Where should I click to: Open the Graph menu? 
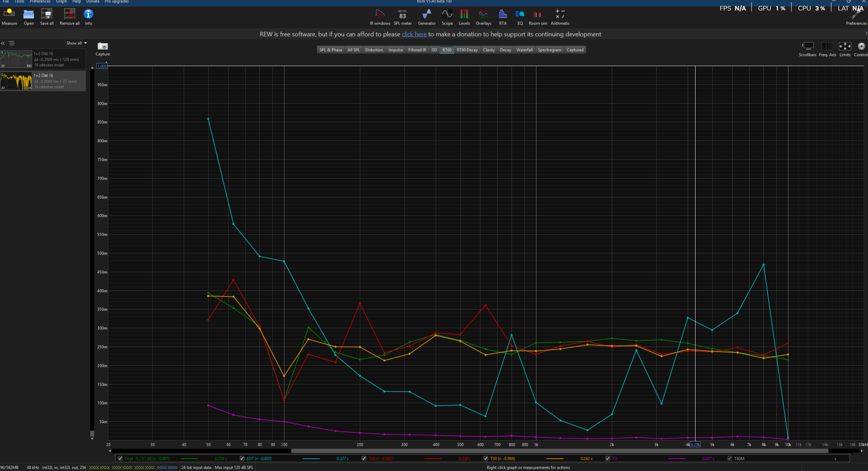[x=61, y=2]
